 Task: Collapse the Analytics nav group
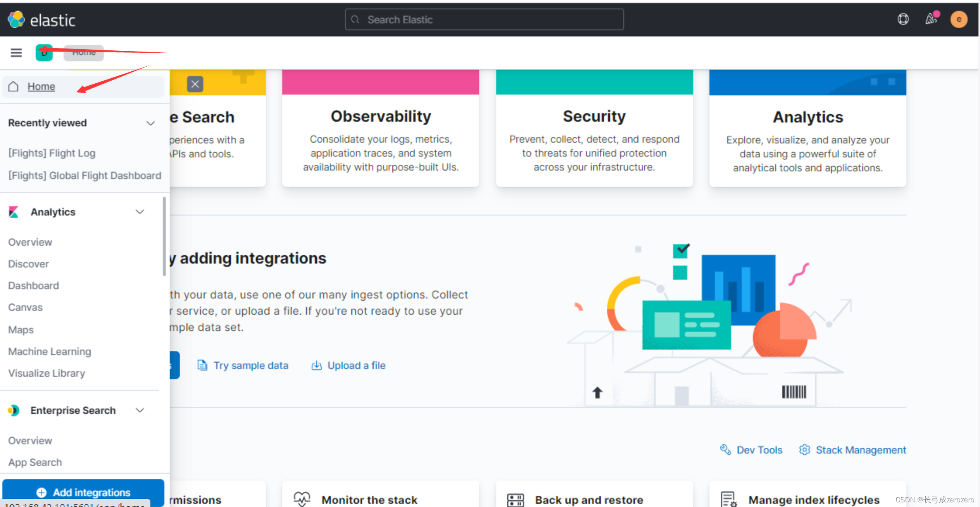(x=140, y=212)
